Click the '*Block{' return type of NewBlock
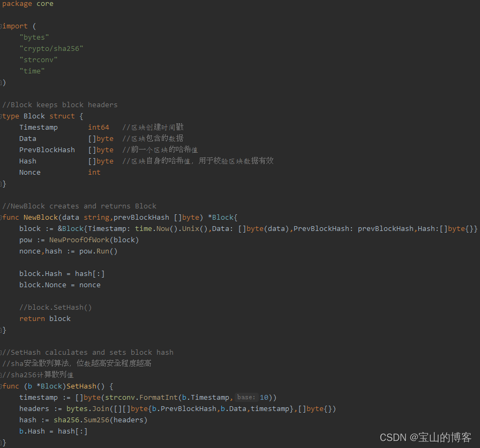The width and height of the screenshot is (480, 448). (x=223, y=218)
